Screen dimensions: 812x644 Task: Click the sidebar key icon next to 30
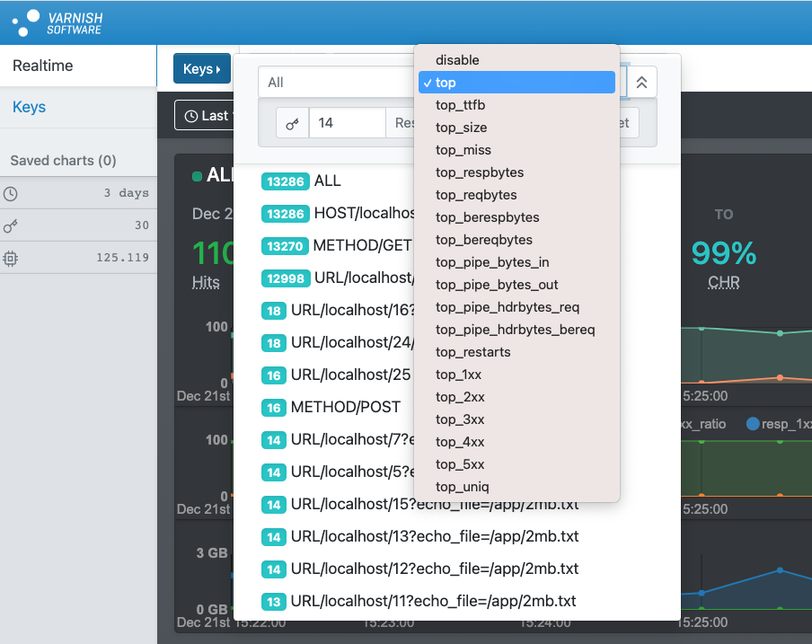pos(10,225)
